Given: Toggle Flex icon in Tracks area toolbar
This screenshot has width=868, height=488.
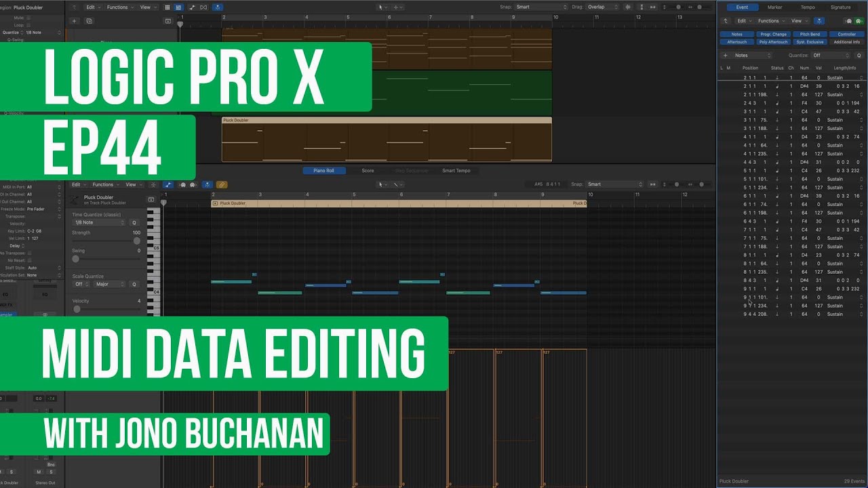Looking at the screenshot, I should pyautogui.click(x=203, y=7).
